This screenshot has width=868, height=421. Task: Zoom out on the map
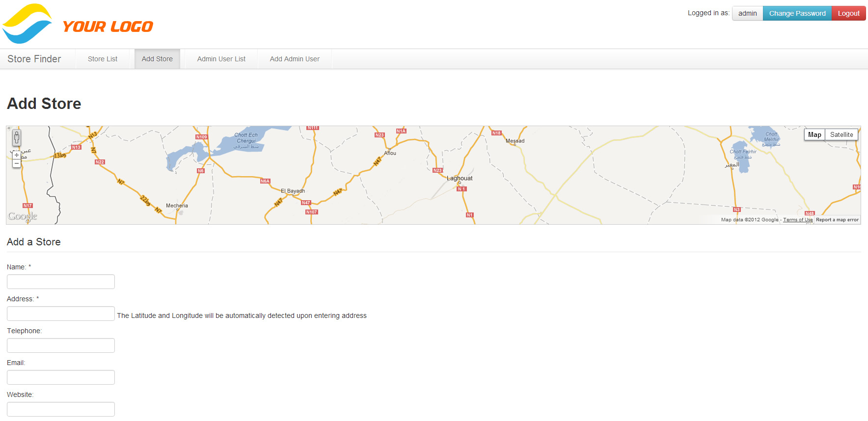[17, 163]
